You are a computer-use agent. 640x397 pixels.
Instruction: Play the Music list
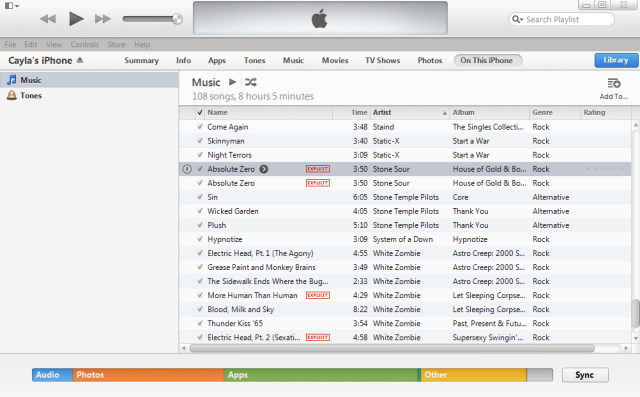coord(232,82)
